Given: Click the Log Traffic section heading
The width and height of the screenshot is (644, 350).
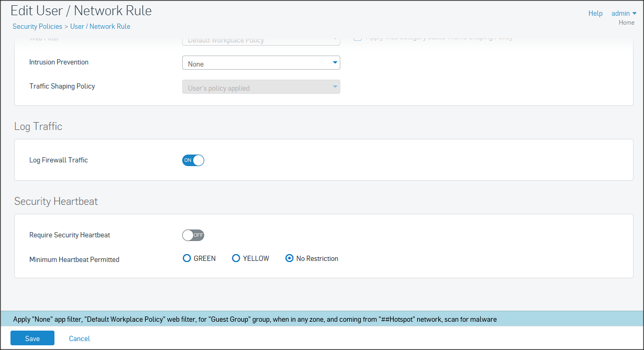Looking at the screenshot, I should pyautogui.click(x=38, y=126).
